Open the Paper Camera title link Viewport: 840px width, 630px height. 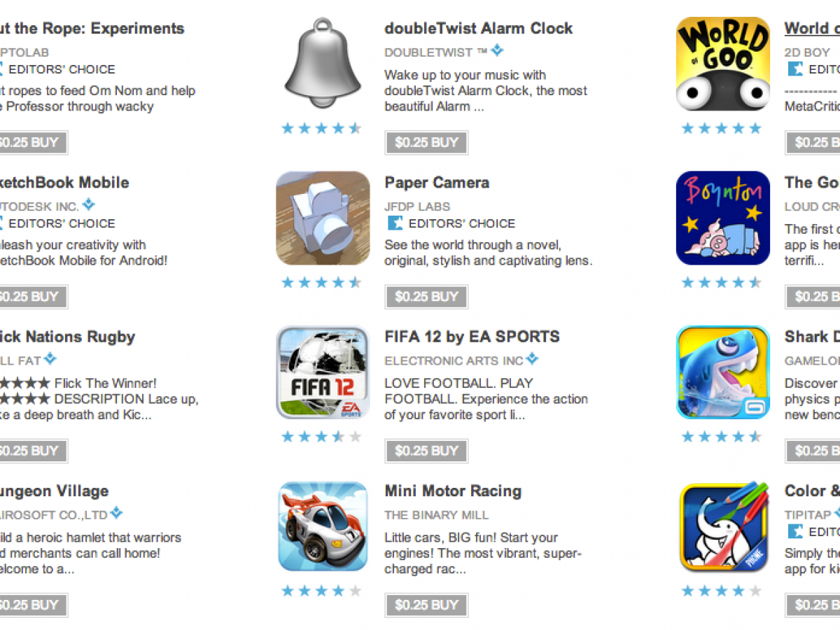pyautogui.click(x=437, y=183)
